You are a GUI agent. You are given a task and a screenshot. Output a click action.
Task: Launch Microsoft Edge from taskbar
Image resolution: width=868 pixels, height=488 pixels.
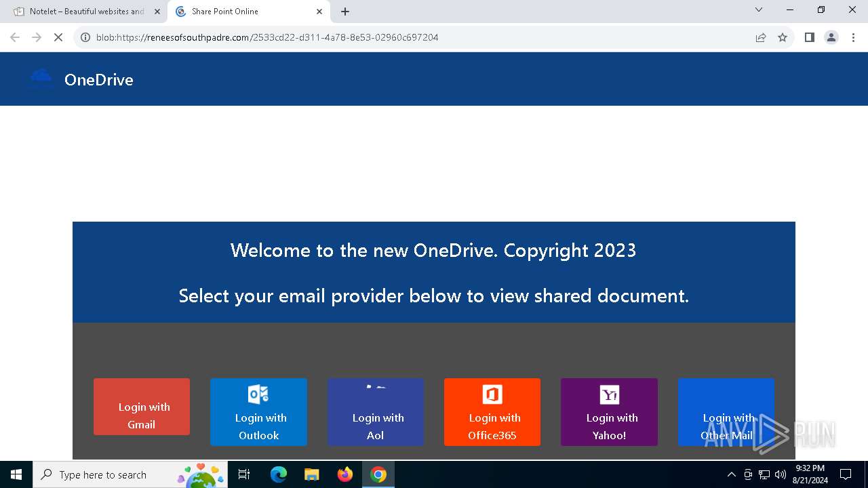coord(279,474)
